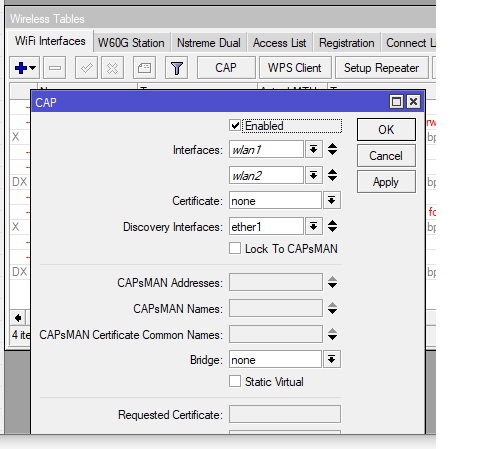
Task: Click the ether1 discovery interface field
Action: [x=266, y=226]
